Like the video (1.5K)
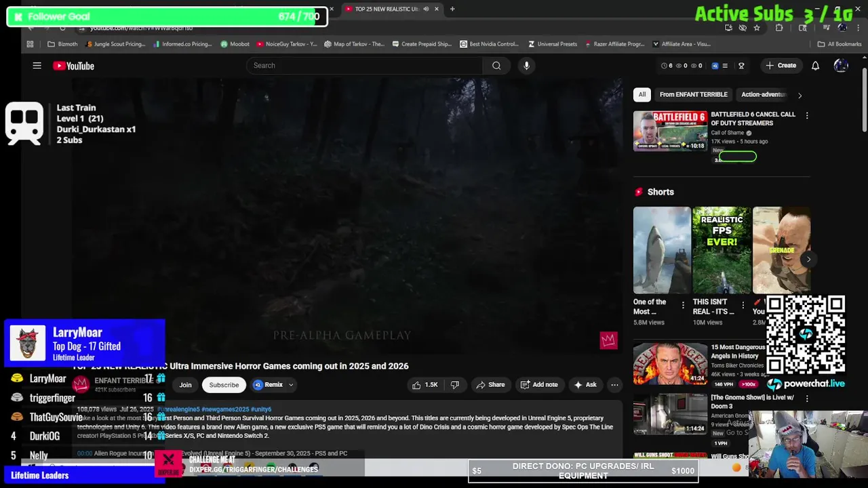Viewport: 868px width, 488px height. coord(424,385)
